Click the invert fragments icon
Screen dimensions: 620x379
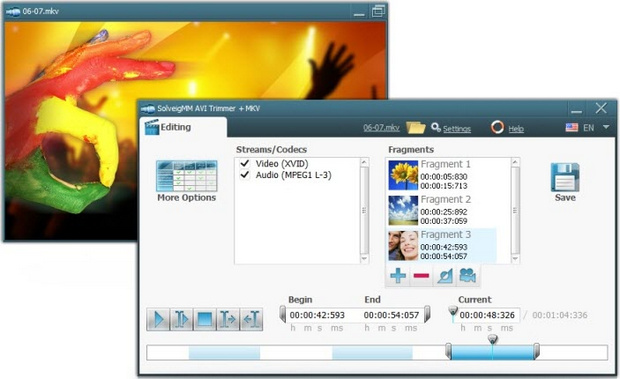click(445, 275)
